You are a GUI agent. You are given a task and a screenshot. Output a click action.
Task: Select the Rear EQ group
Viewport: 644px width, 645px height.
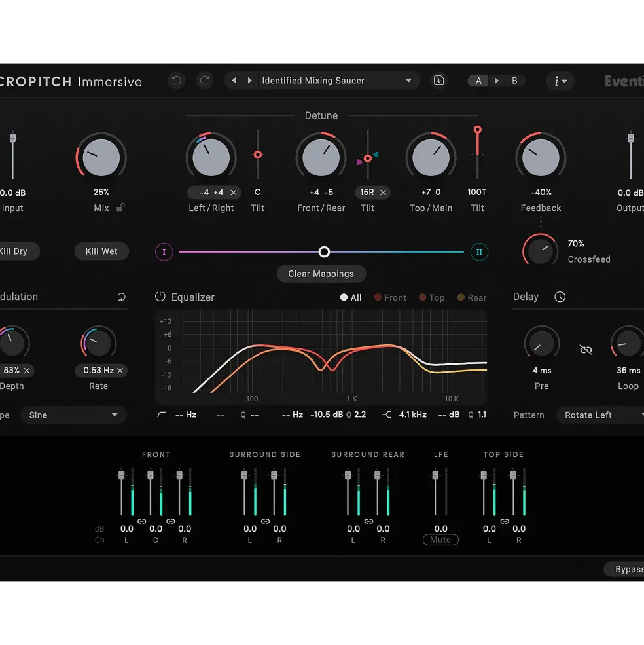[472, 297]
